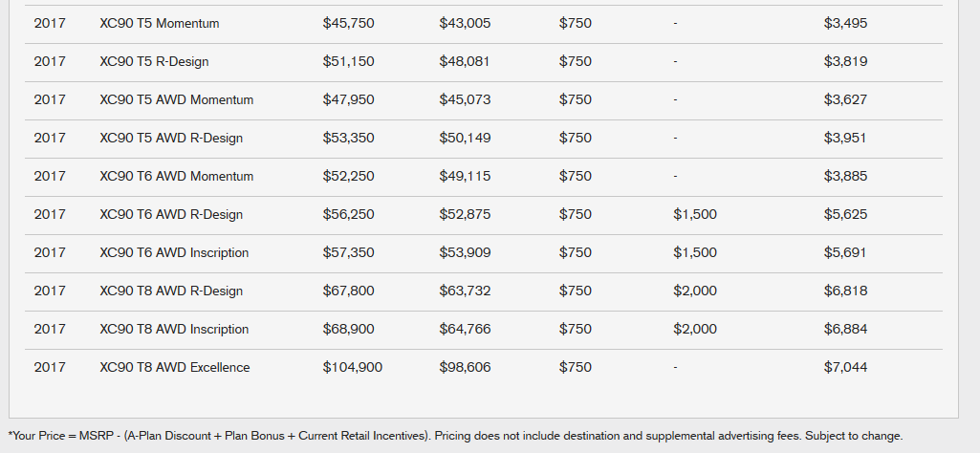Click the $45,750 MSRP of T5 Momentum
Viewport: 980px width, 453px height.
[348, 23]
